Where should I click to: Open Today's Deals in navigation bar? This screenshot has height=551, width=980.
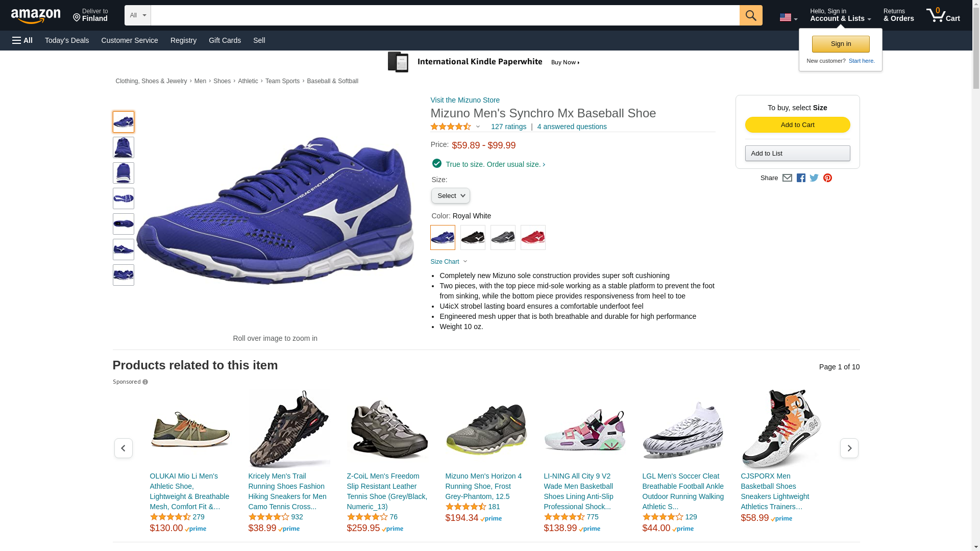67,40
